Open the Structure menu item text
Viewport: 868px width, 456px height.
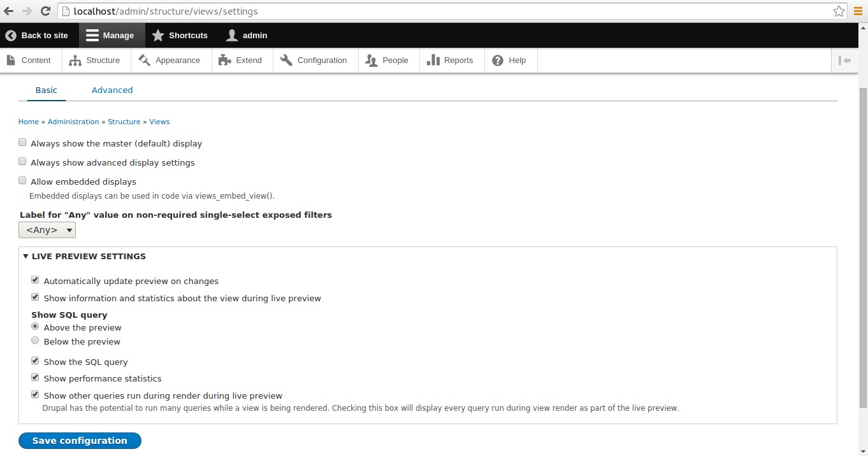[103, 61]
